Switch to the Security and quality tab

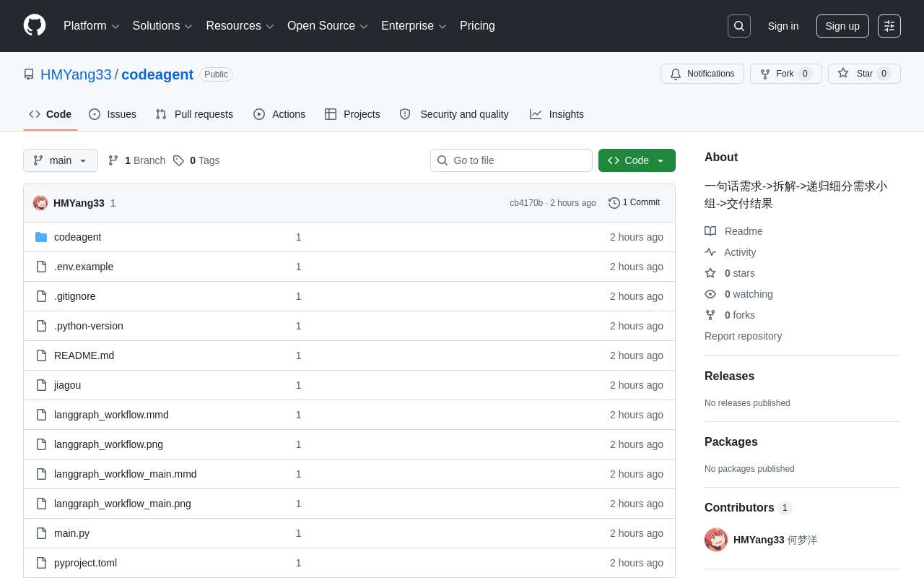(454, 114)
